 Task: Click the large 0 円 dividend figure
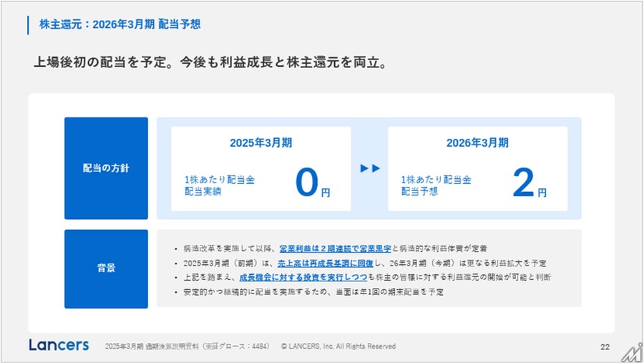click(313, 183)
